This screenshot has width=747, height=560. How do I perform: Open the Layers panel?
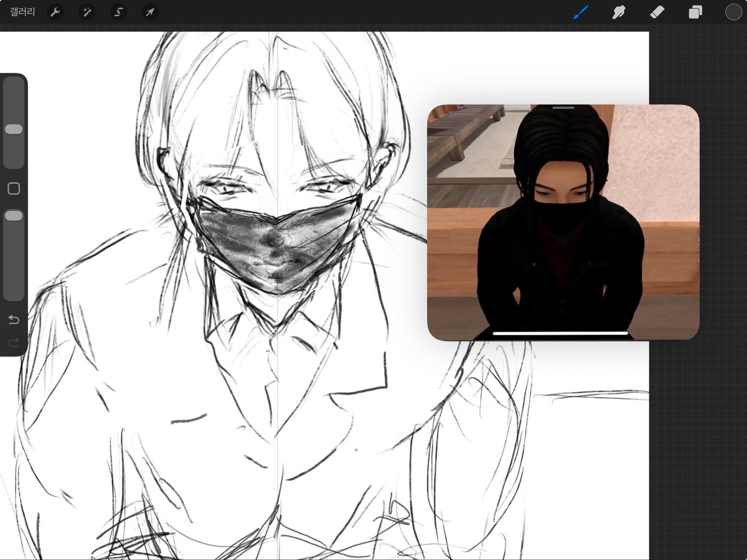pos(695,12)
